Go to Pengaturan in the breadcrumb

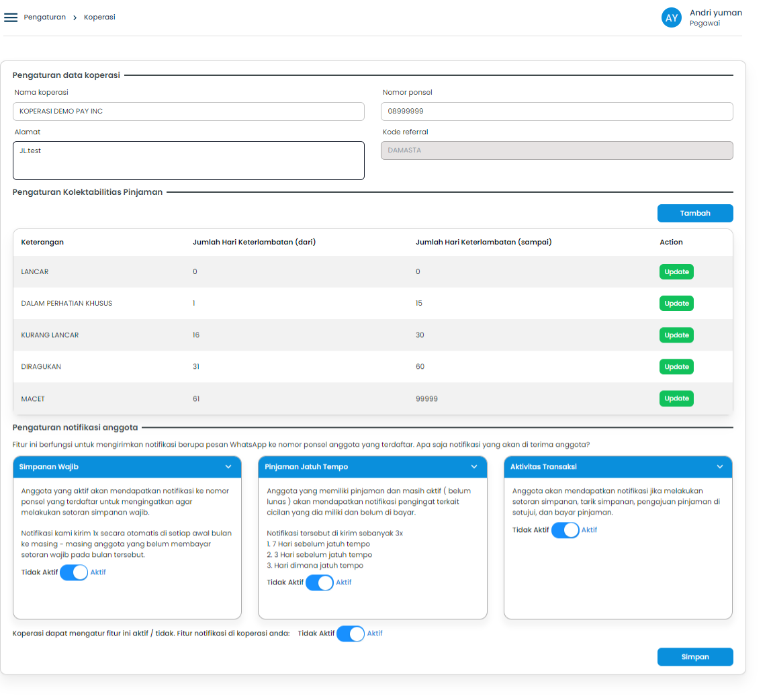point(44,17)
